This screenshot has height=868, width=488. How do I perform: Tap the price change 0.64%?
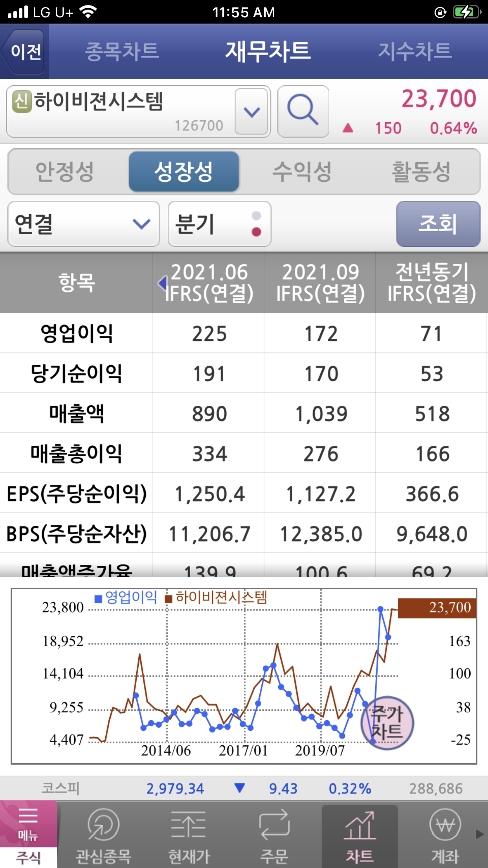(x=453, y=128)
